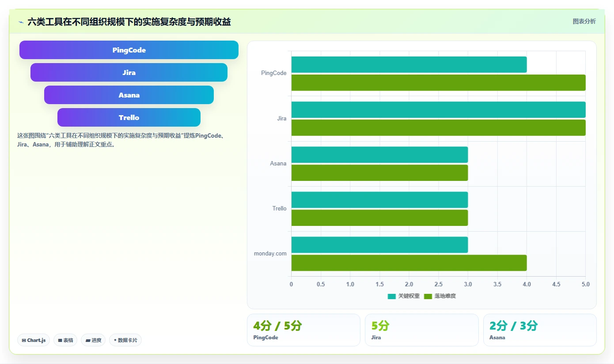Image resolution: width=614 pixels, height=364 pixels.
Task: Click Asana's teal 关键权重 bar
Action: (x=379, y=154)
